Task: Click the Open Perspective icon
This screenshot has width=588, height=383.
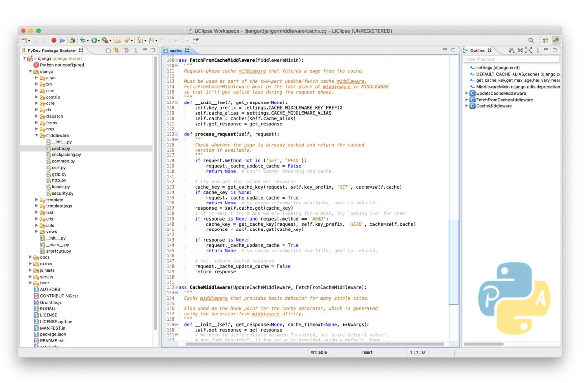Action: [x=545, y=40]
